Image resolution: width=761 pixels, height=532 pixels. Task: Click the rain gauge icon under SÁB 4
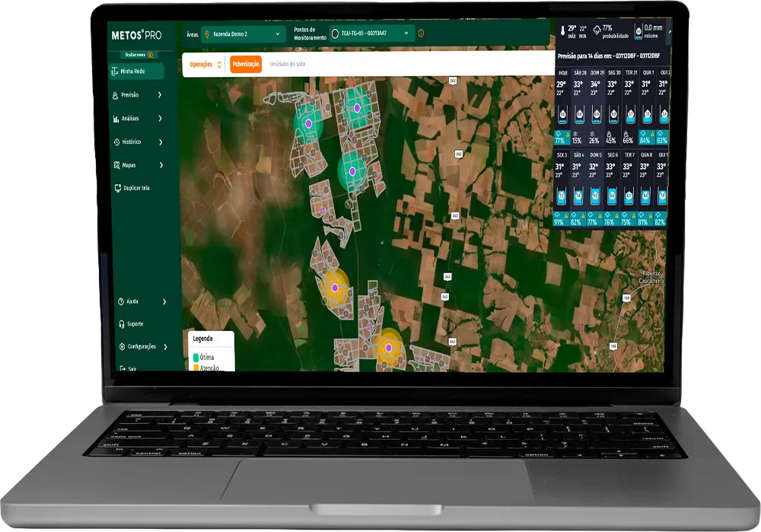pos(578,196)
